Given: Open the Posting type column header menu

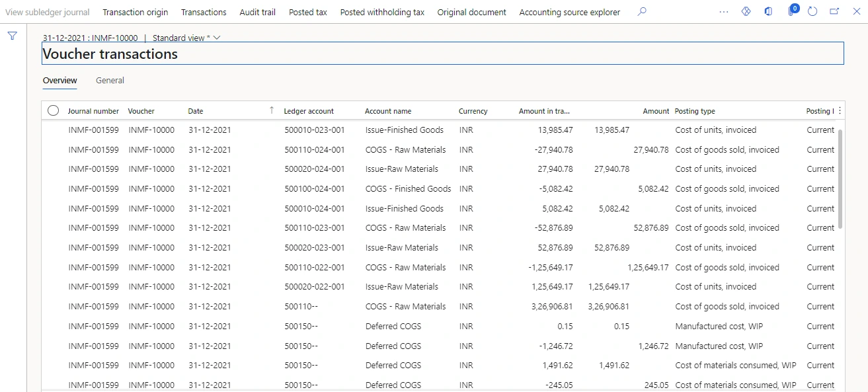Looking at the screenshot, I should [x=695, y=111].
